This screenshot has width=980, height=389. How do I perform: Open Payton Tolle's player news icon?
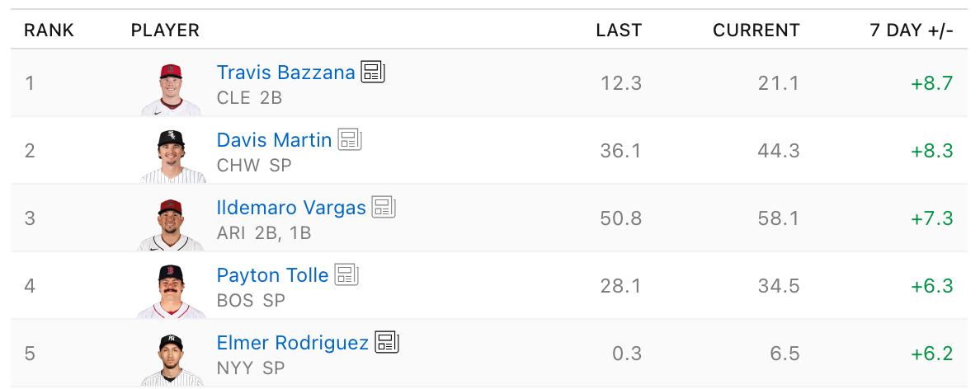point(346,275)
